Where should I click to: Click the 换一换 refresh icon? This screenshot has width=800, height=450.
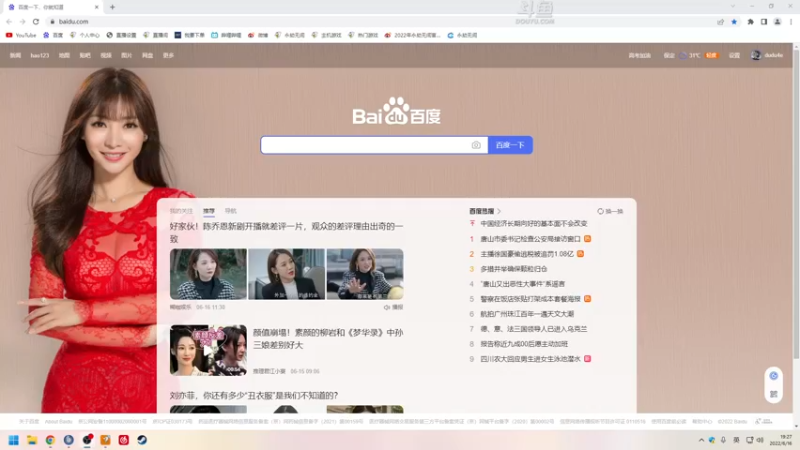(x=601, y=211)
